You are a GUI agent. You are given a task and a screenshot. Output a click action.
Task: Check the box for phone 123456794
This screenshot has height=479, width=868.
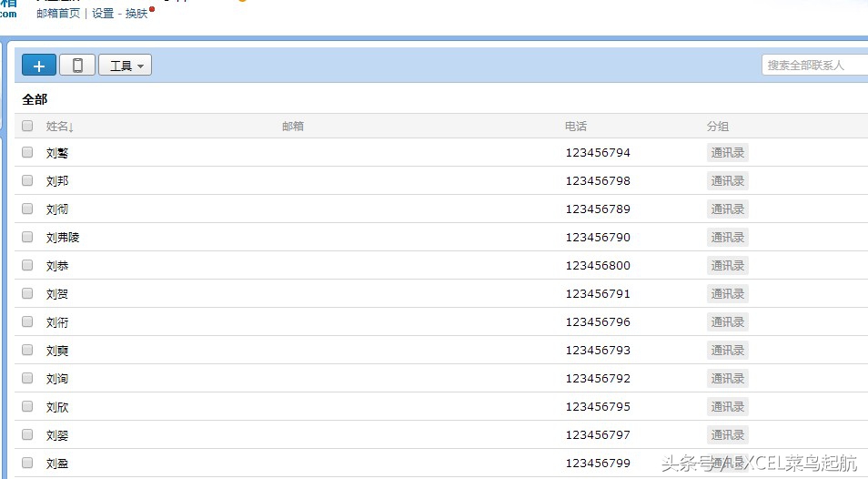pos(27,152)
